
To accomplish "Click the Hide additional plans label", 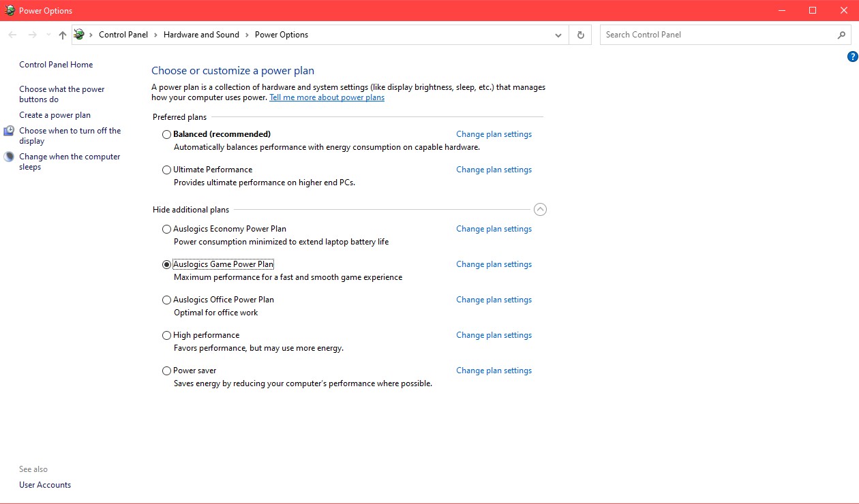I will 191,210.
